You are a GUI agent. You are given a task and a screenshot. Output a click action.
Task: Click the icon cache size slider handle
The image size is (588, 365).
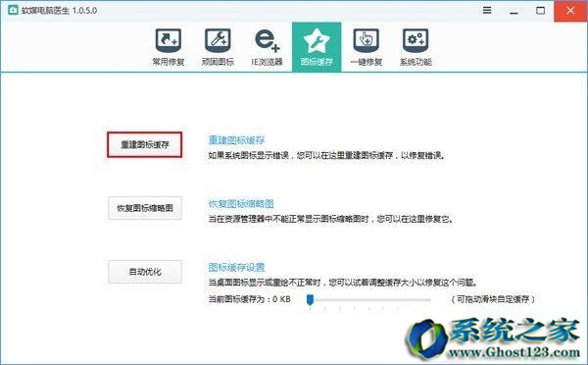[x=310, y=299]
